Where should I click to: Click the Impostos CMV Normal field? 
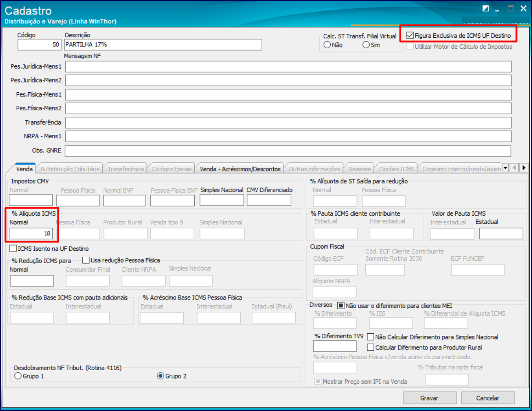point(31,200)
